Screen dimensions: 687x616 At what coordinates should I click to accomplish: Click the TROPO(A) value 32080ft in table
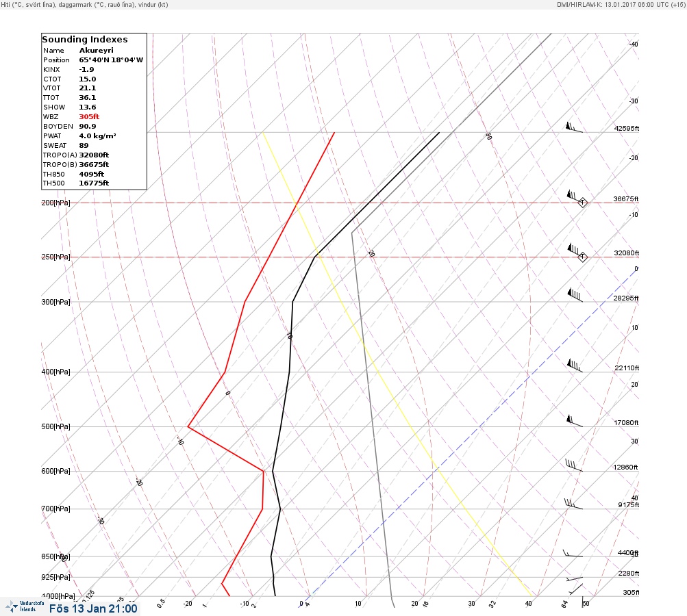click(95, 155)
